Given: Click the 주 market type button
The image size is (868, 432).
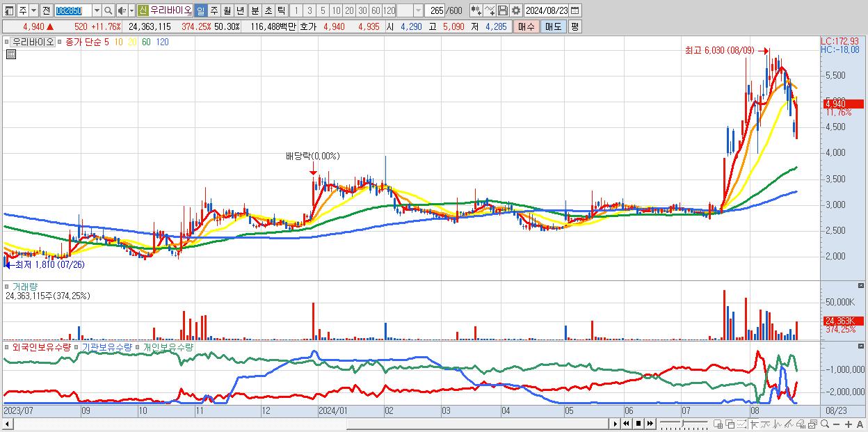Looking at the screenshot, I should 23,10.
